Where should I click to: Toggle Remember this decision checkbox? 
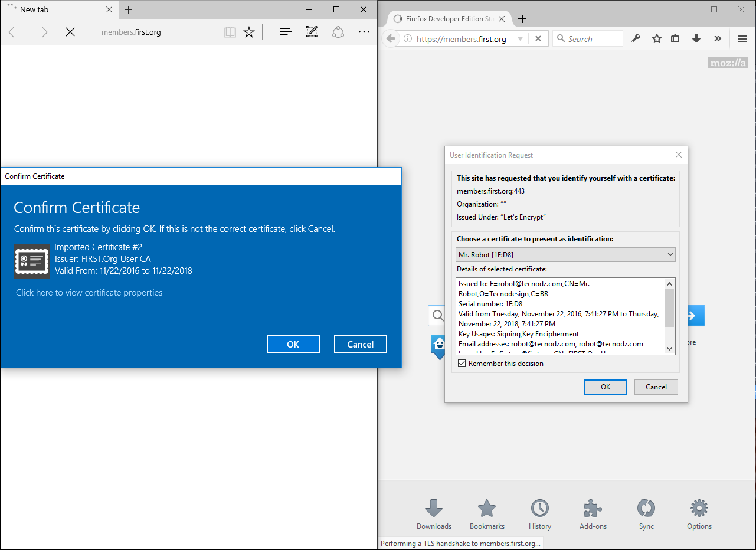[462, 364]
